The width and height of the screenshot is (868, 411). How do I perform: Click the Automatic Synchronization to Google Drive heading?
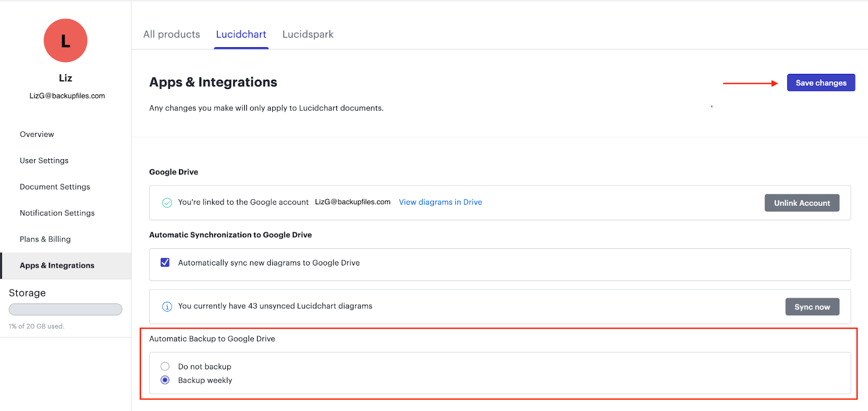point(231,235)
